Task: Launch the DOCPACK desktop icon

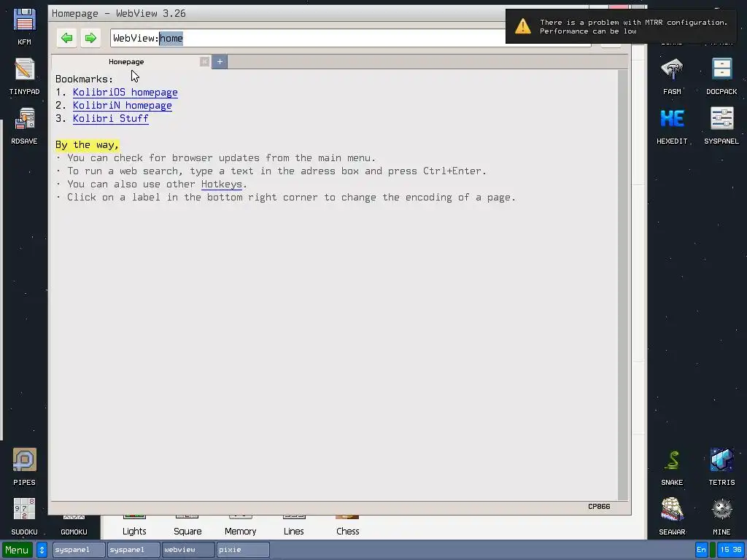Action: coord(721,76)
